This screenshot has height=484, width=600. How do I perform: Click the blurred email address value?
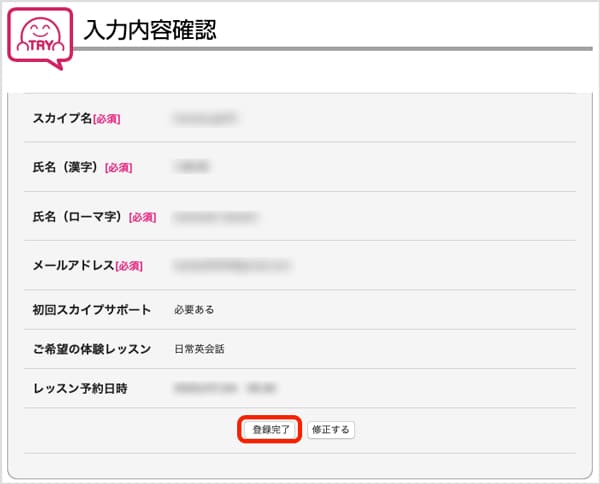[x=233, y=265]
